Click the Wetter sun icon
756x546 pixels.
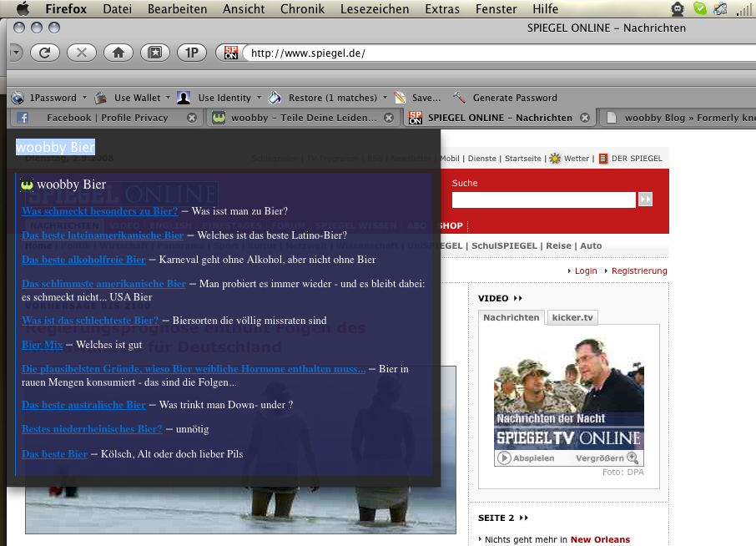click(556, 158)
